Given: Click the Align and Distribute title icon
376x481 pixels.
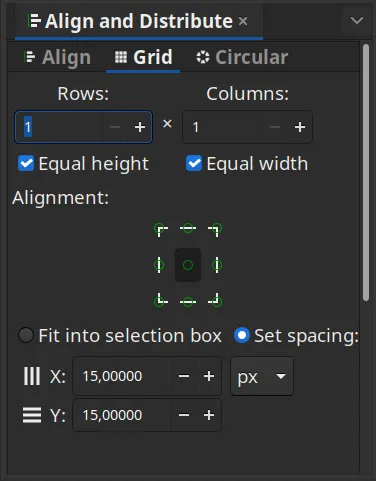Looking at the screenshot, I should [x=34, y=21].
